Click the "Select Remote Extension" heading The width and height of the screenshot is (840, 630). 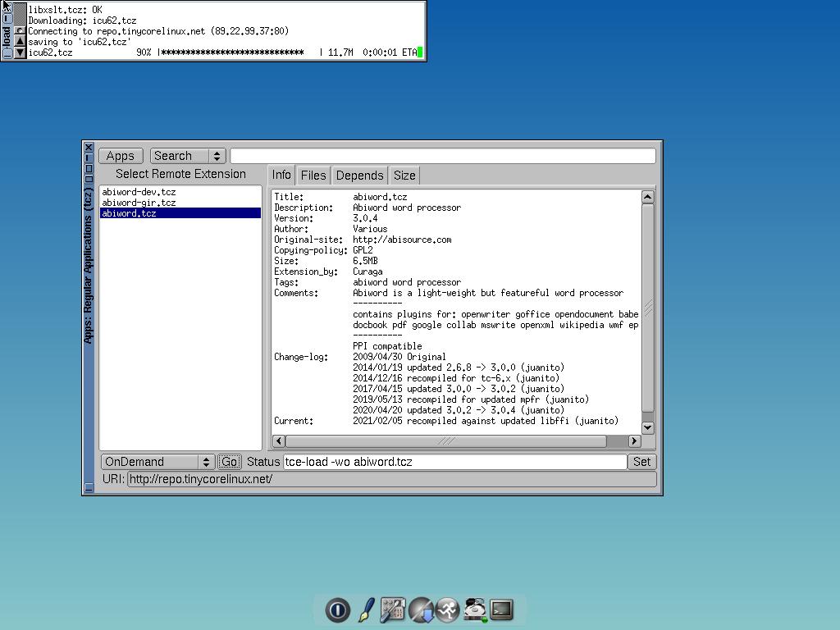(180, 174)
